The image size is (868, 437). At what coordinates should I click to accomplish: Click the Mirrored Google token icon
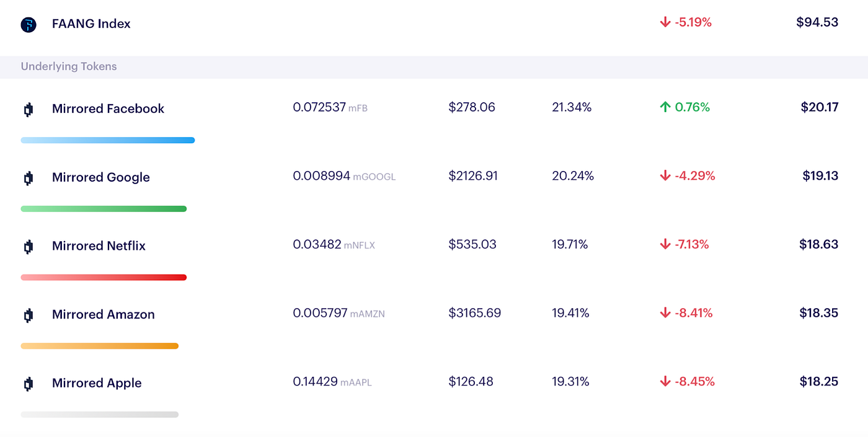click(28, 178)
